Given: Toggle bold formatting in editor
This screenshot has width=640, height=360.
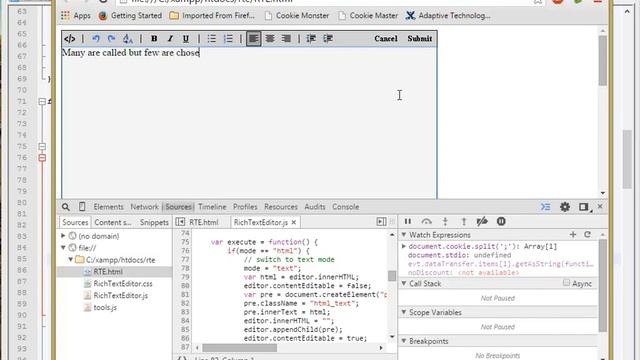Looking at the screenshot, I should (x=154, y=38).
